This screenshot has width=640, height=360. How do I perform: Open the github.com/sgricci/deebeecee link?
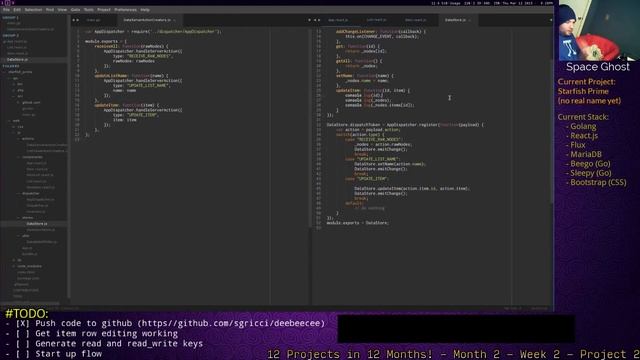pos(231,323)
